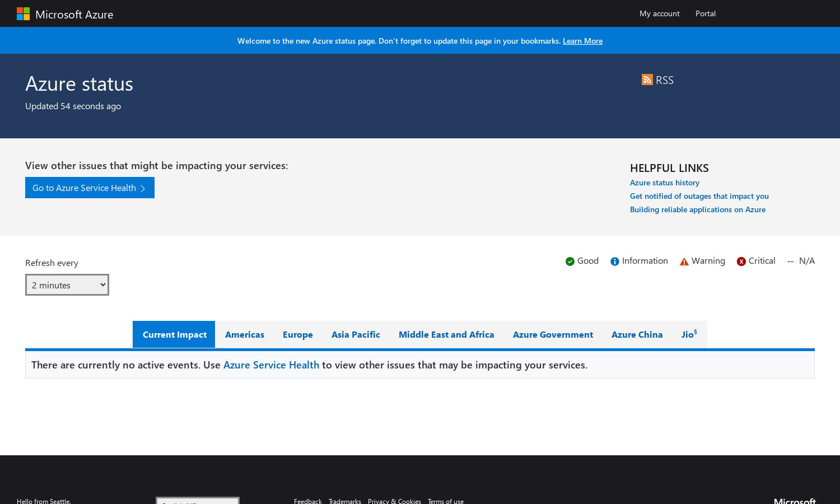Click Go to Azure Service Health button
This screenshot has height=504, width=840.
84,188
